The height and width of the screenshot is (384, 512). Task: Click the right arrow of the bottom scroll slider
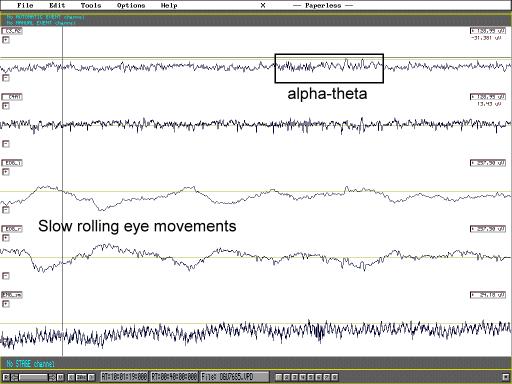click(52, 377)
